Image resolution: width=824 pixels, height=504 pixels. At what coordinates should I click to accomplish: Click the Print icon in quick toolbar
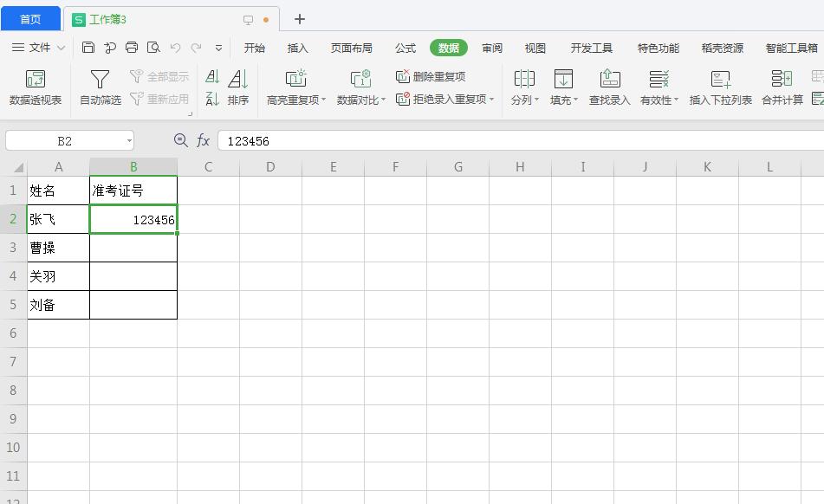point(132,48)
